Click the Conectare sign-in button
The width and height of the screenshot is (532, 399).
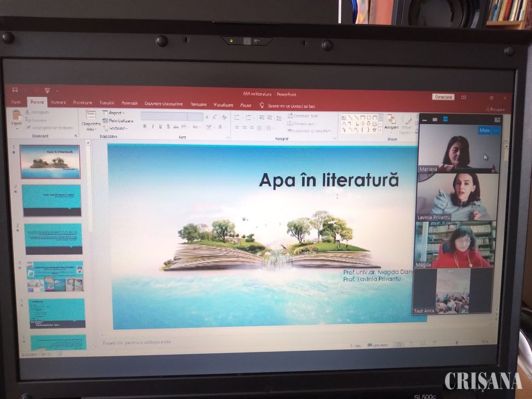click(x=443, y=97)
